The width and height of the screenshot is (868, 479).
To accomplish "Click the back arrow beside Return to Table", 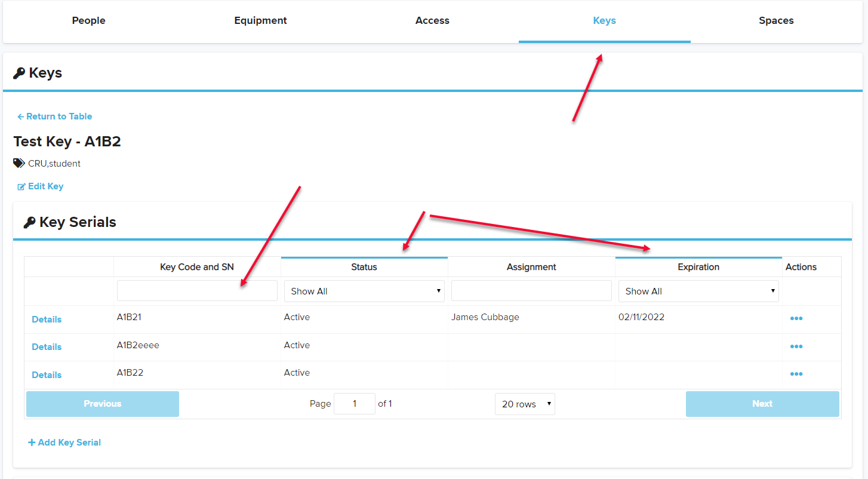I will click(20, 116).
